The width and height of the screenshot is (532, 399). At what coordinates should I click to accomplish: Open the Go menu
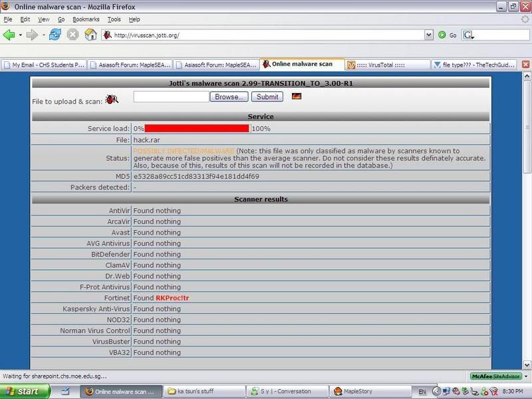pos(61,19)
